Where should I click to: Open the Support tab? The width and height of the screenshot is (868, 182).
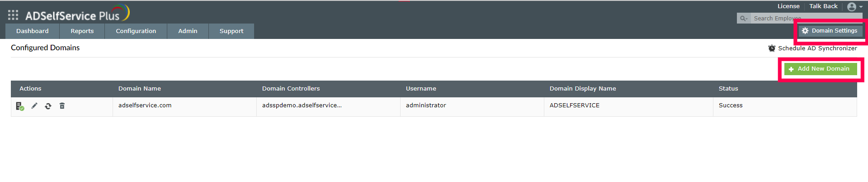pos(231,31)
